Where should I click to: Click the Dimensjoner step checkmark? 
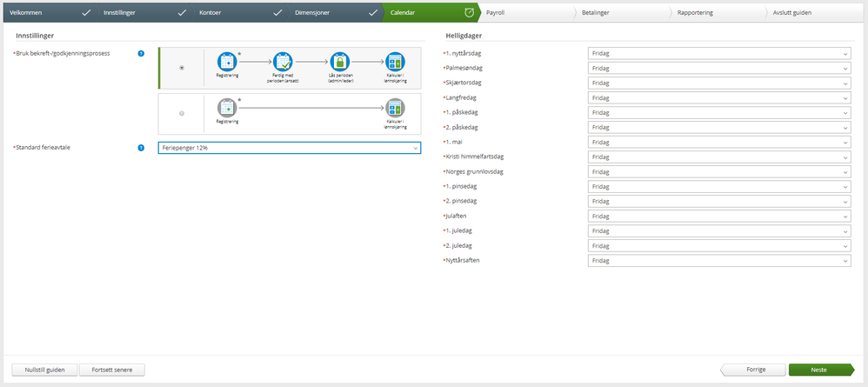tap(373, 12)
